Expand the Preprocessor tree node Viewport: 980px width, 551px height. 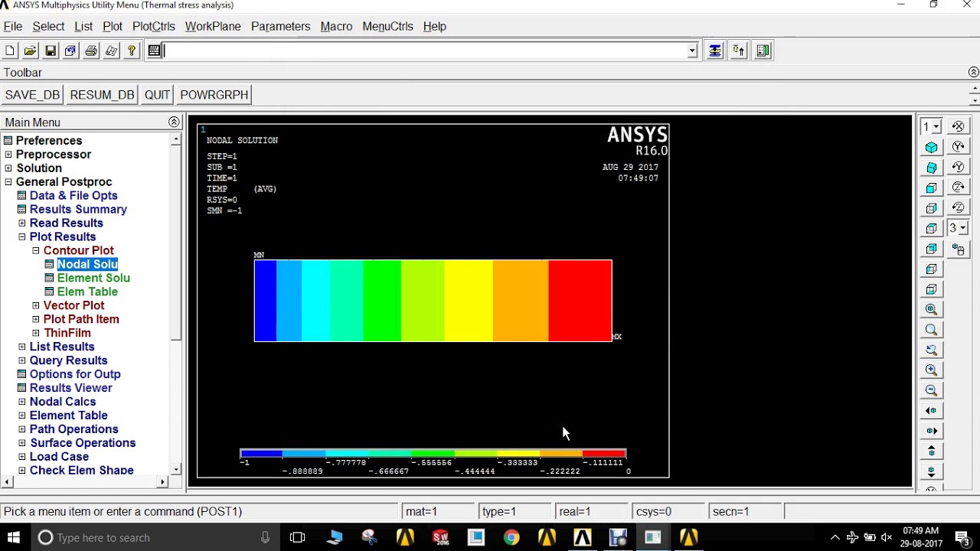pyautogui.click(x=8, y=155)
